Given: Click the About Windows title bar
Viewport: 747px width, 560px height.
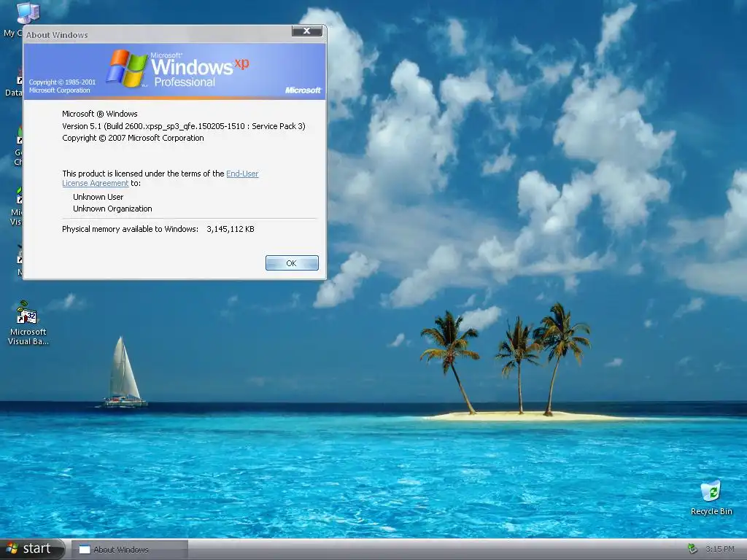Looking at the screenshot, I should tap(158, 34).
